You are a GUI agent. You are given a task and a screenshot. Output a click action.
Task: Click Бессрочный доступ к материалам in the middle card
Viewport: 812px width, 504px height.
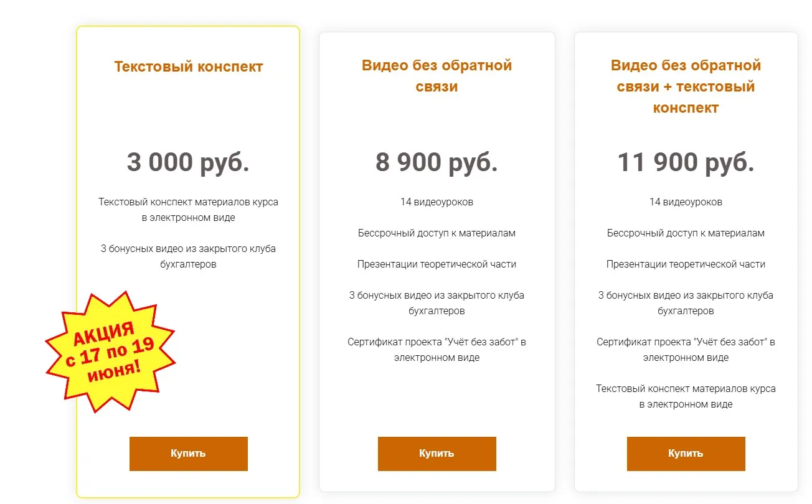pyautogui.click(x=437, y=233)
